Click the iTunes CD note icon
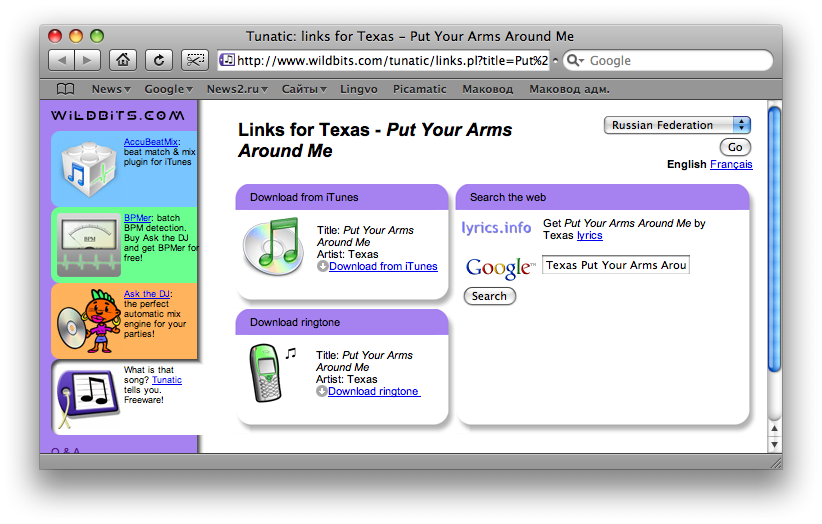The image size is (822, 524). click(x=274, y=246)
